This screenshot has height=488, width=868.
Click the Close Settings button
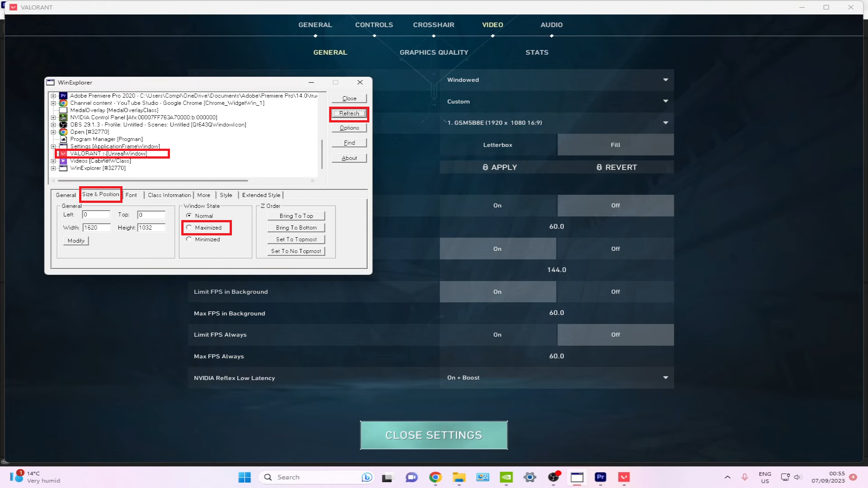(x=434, y=435)
